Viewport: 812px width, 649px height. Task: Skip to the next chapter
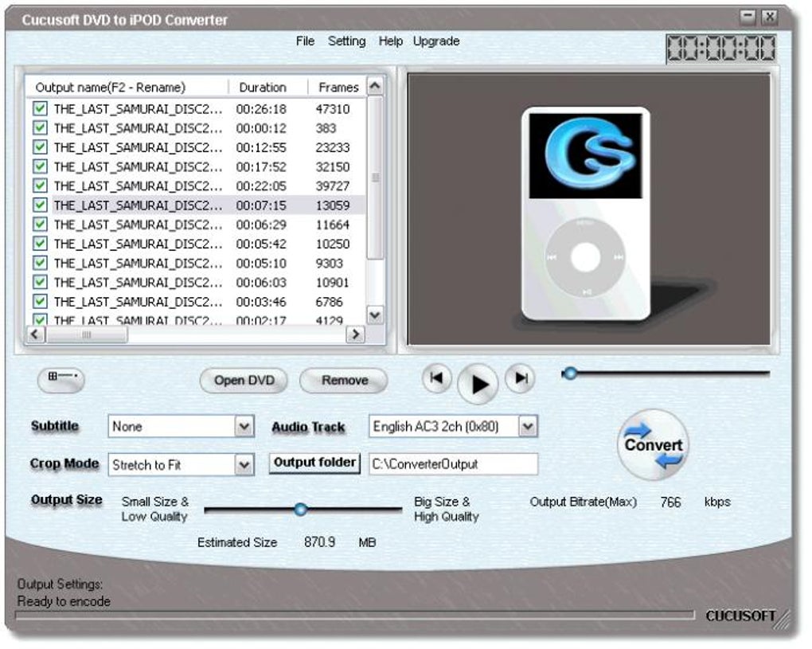click(x=521, y=378)
